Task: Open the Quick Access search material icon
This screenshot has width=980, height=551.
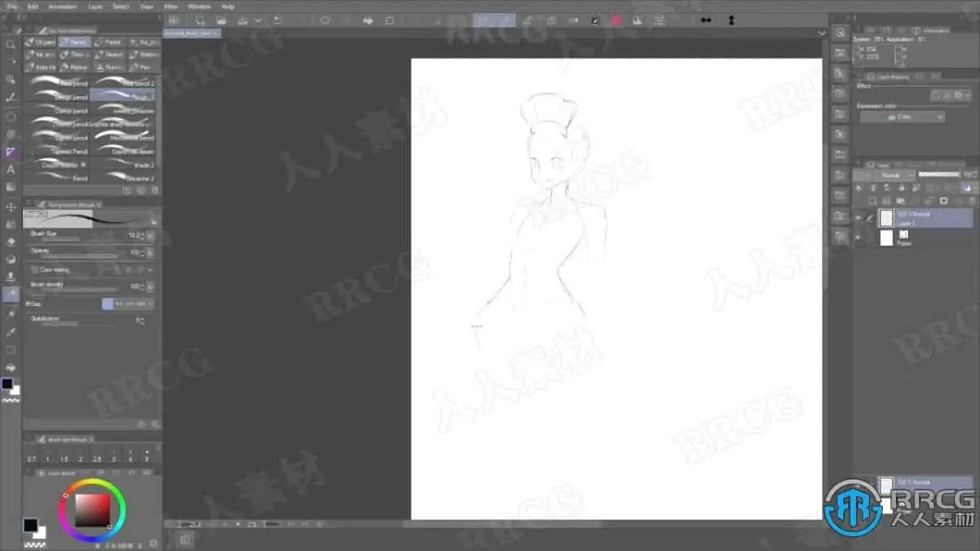Action: click(x=840, y=32)
